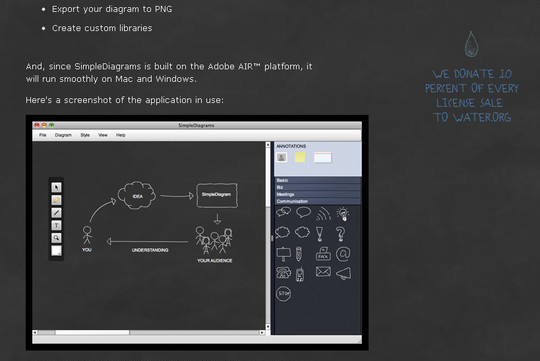Collapse the Communication library section
The width and height of the screenshot is (540, 361).
(318, 201)
